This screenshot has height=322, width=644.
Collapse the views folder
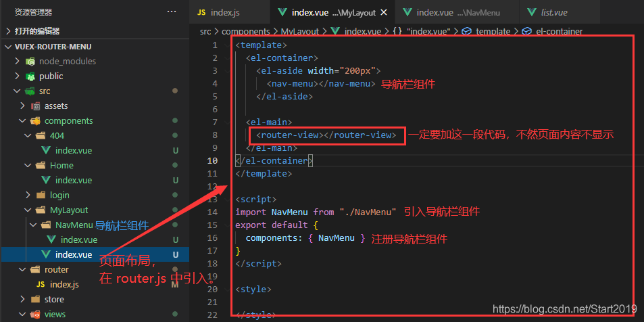[x=22, y=314]
